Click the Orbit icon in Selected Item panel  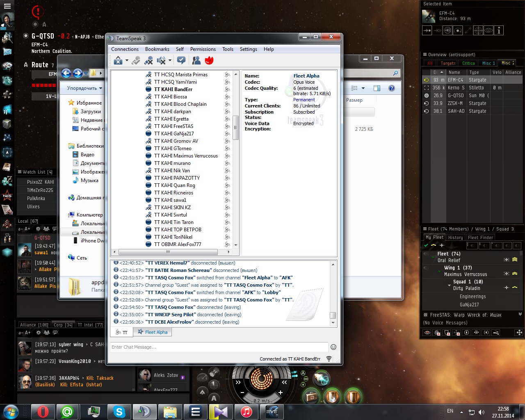458,30
